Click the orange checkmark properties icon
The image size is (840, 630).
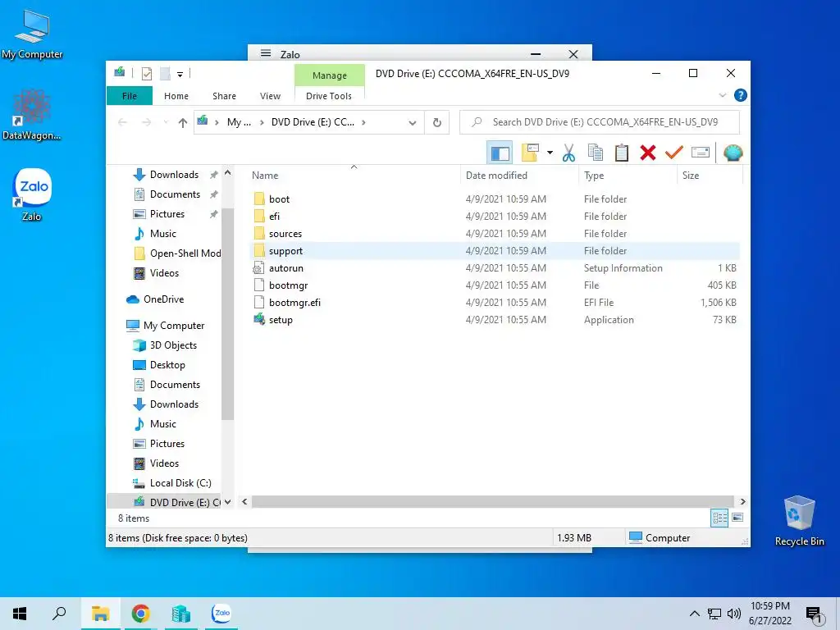coord(674,153)
